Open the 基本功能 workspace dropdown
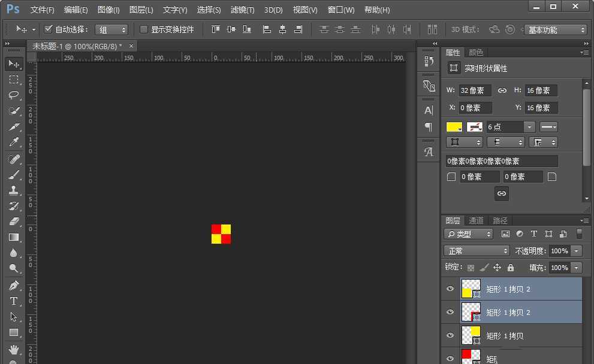This screenshot has height=364, width=594. coord(556,30)
